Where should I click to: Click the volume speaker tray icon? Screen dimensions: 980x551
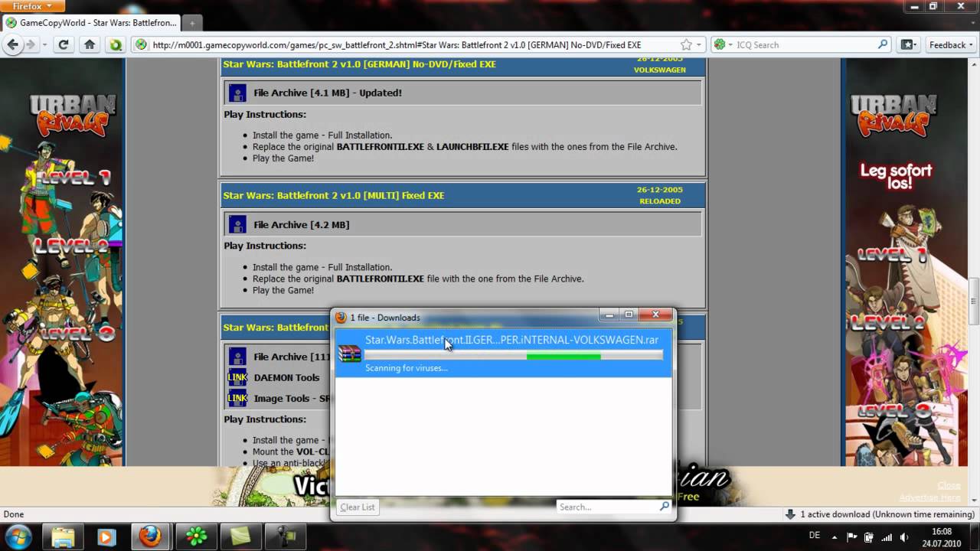click(904, 536)
